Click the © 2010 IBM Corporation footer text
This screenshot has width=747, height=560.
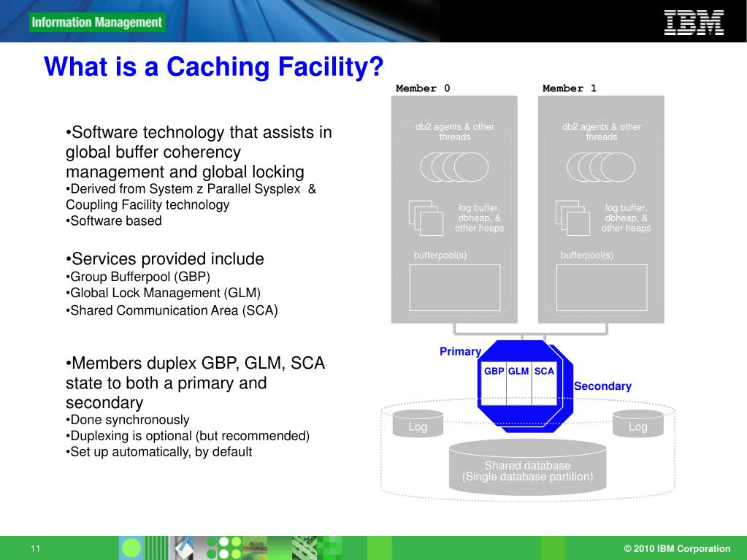coord(677,548)
